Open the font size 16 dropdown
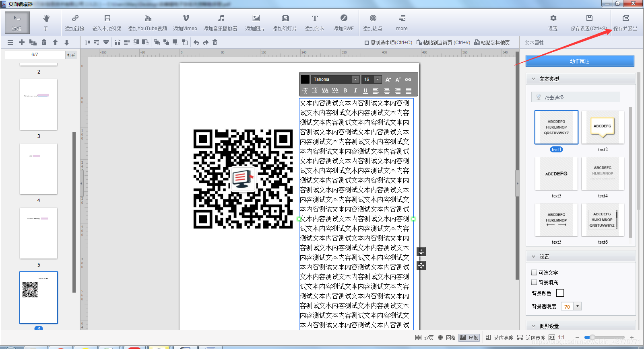 tap(378, 80)
